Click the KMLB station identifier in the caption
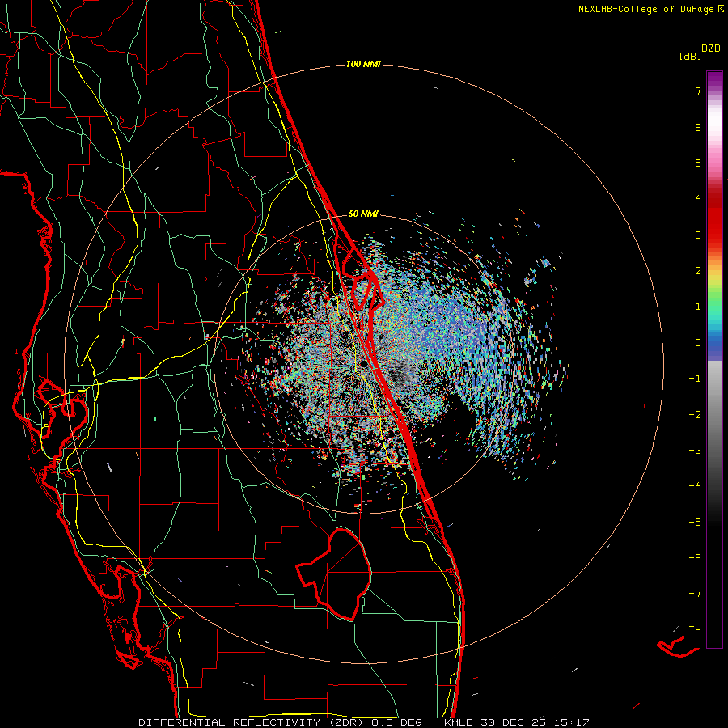This screenshot has width=728, height=728. point(459,722)
